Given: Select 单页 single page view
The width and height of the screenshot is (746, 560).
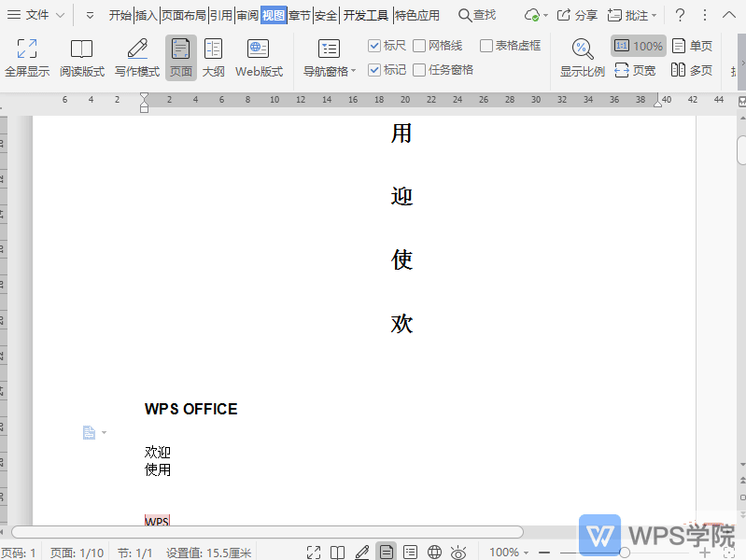Looking at the screenshot, I should pos(692,46).
